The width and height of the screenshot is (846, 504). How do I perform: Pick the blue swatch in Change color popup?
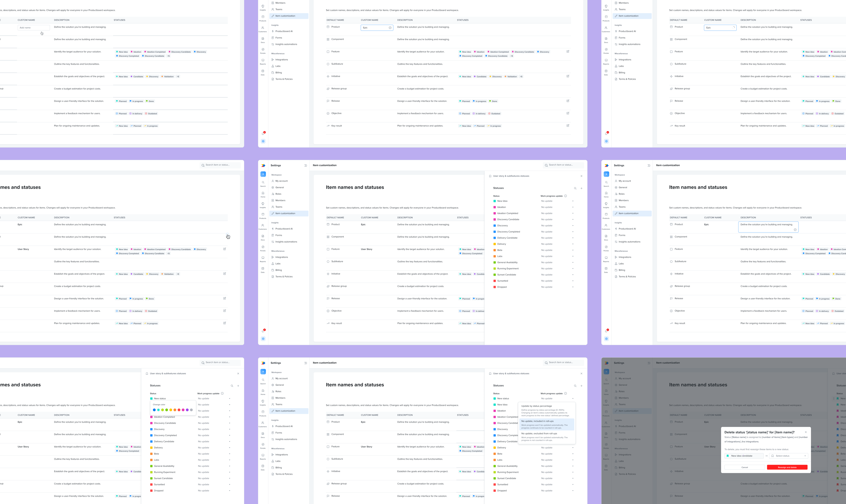[154, 410]
